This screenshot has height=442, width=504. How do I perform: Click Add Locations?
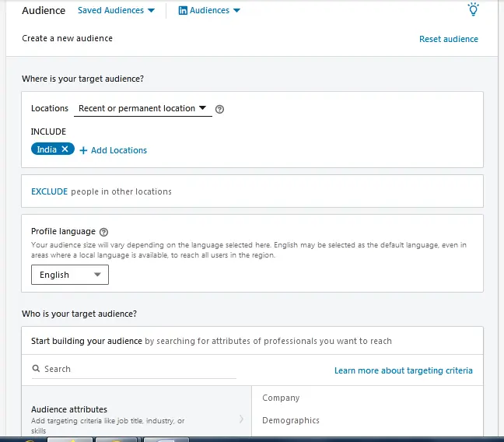[x=114, y=150]
